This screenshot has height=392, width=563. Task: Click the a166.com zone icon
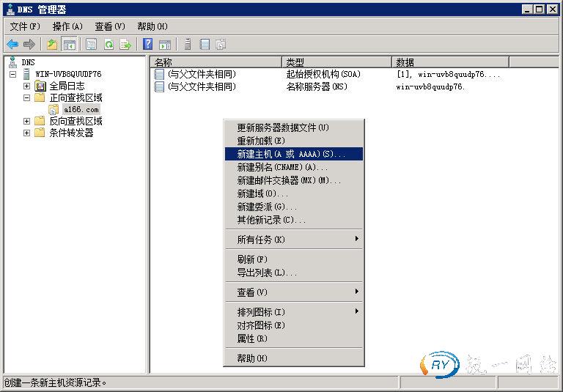(x=54, y=109)
